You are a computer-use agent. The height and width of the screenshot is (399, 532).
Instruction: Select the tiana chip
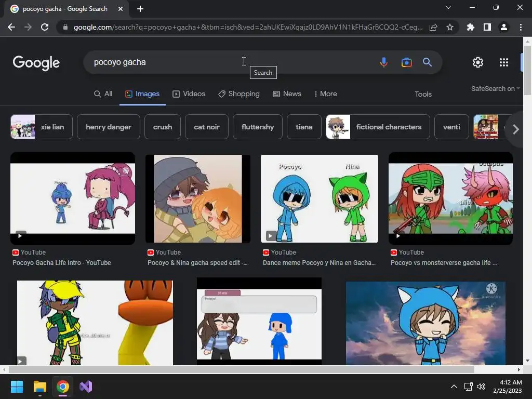[x=304, y=127]
